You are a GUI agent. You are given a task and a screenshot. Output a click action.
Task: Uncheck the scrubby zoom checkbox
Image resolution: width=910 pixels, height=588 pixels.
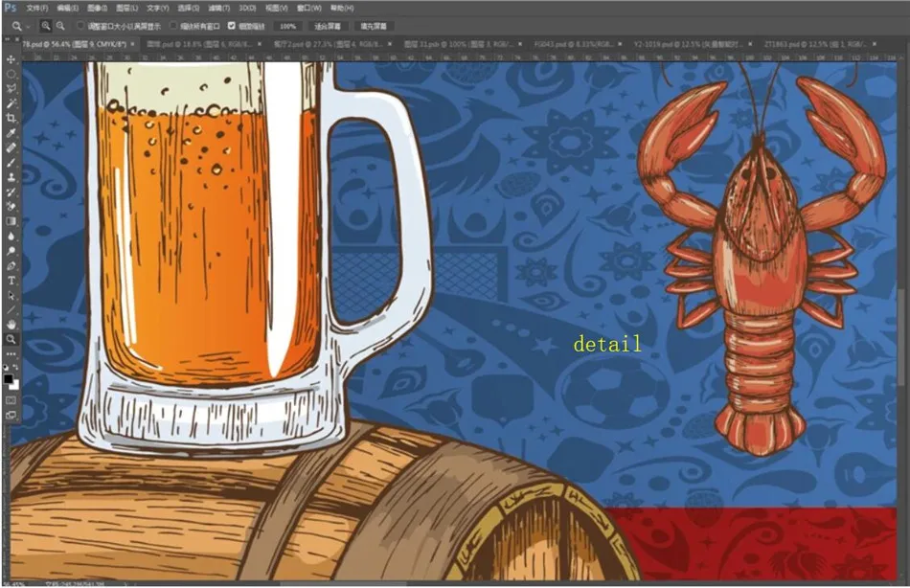(x=231, y=26)
